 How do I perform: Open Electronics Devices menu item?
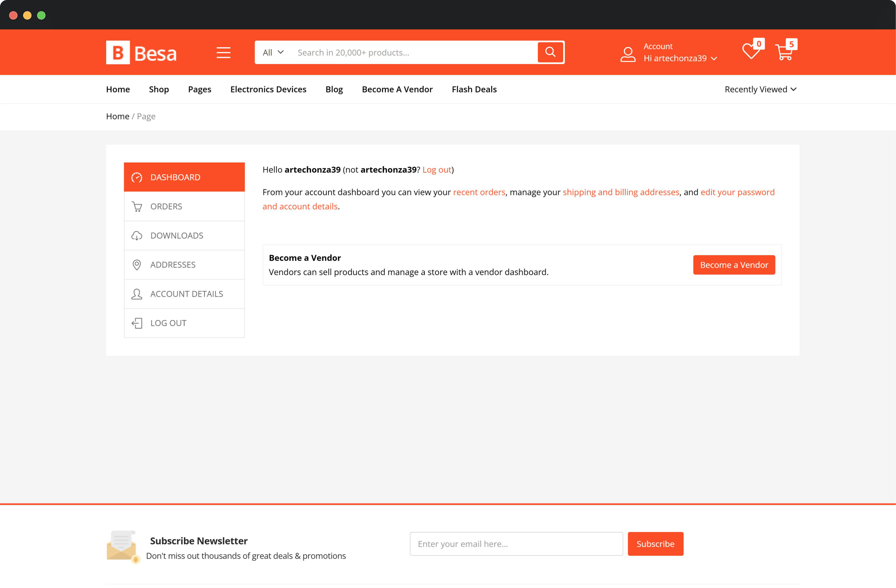[x=268, y=89]
